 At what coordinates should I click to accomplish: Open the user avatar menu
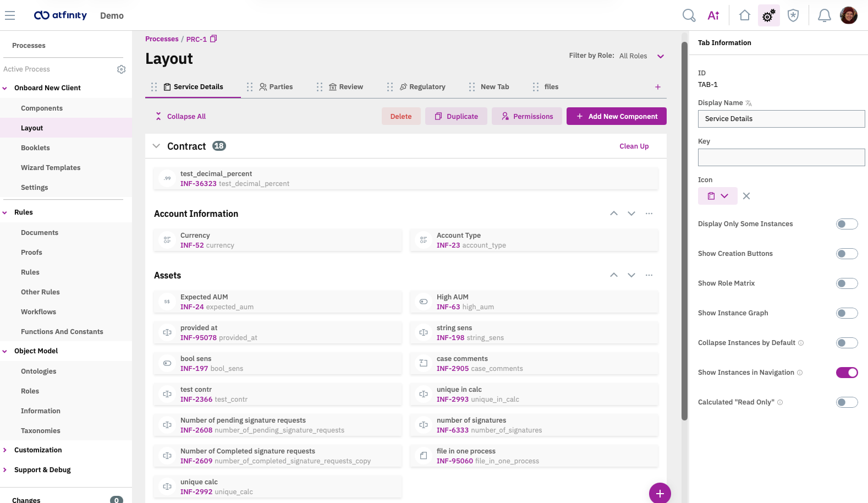click(849, 15)
